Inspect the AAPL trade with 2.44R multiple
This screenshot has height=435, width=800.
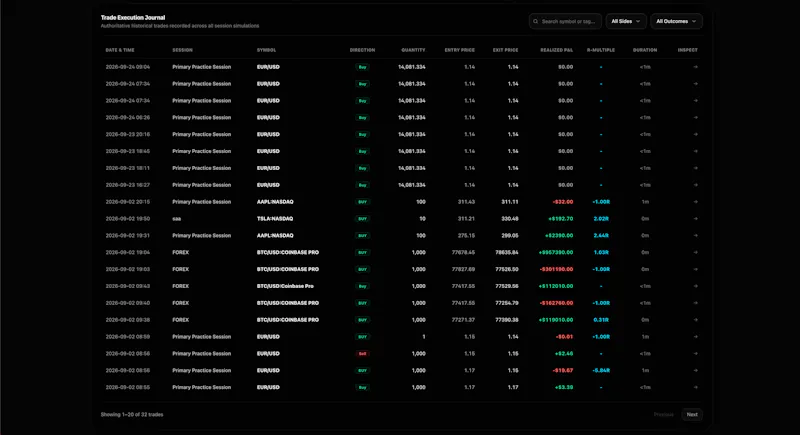(695, 235)
